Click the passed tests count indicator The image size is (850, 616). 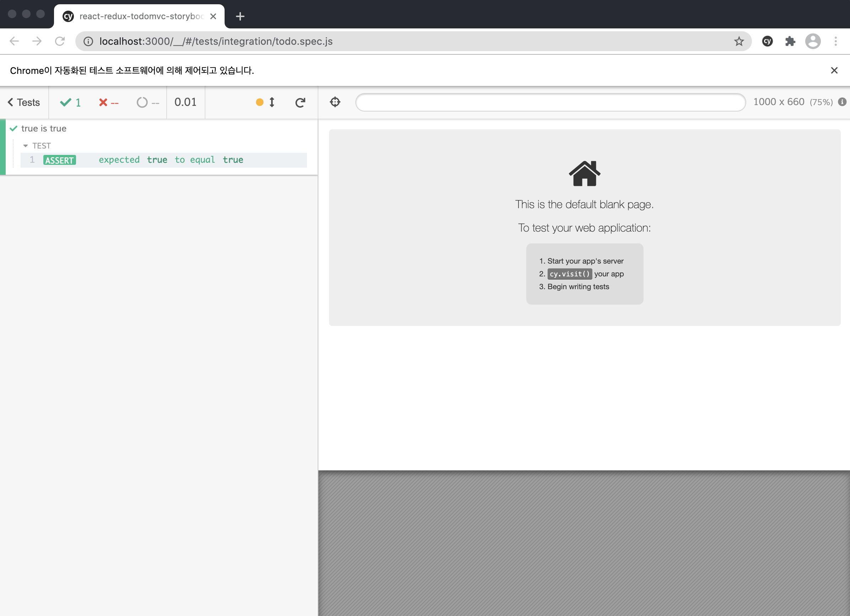70,102
